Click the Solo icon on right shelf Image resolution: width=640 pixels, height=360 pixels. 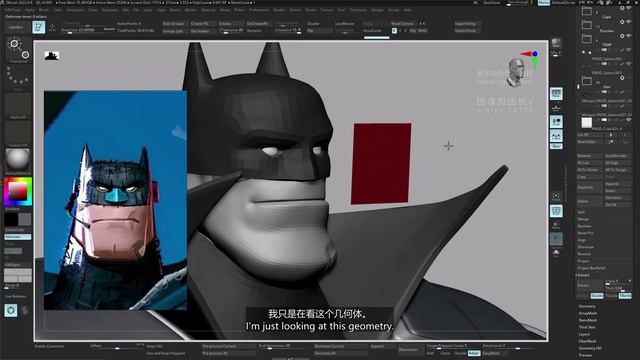(556, 253)
